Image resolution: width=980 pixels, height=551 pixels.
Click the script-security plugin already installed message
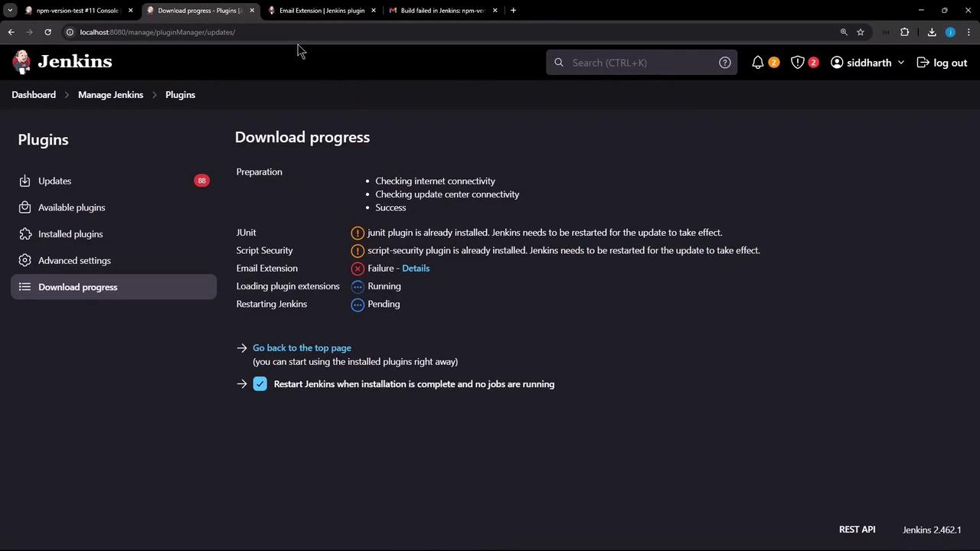[563, 250]
